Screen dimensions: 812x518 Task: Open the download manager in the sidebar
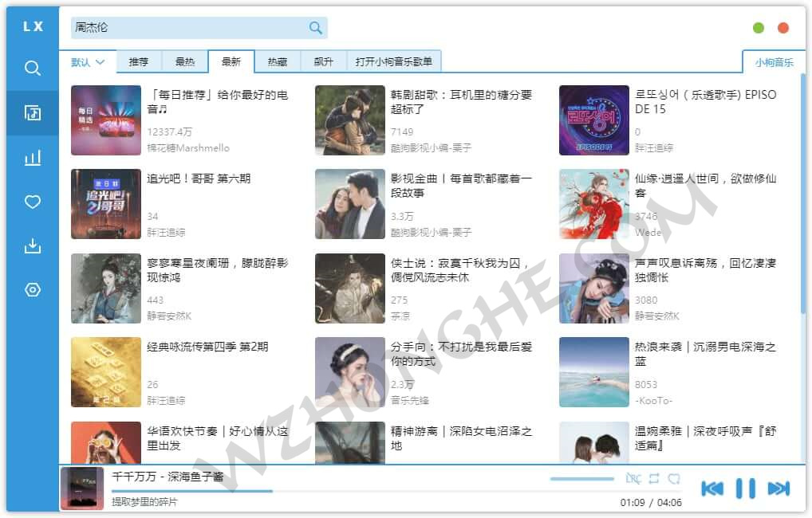32,245
